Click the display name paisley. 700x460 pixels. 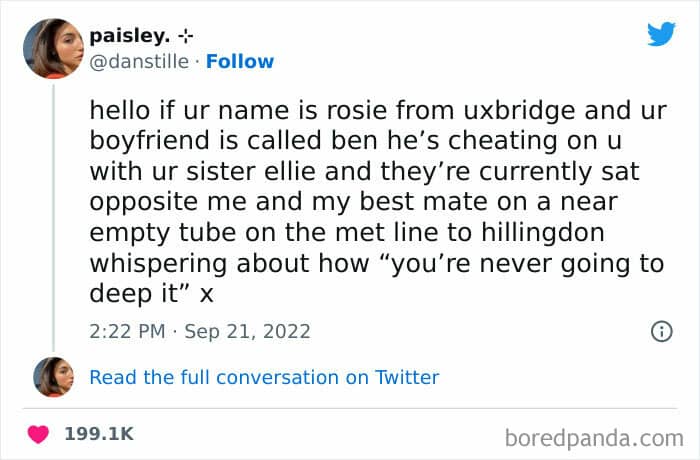click(129, 36)
